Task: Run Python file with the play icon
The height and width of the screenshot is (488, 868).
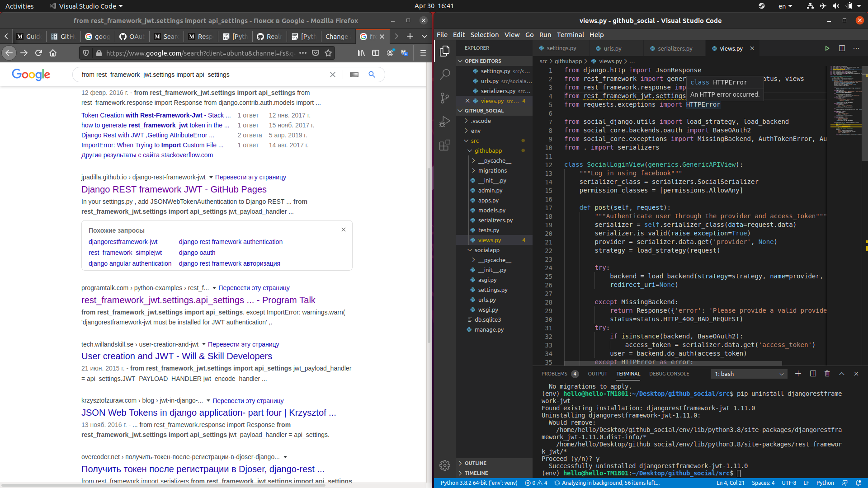Action: tap(827, 48)
